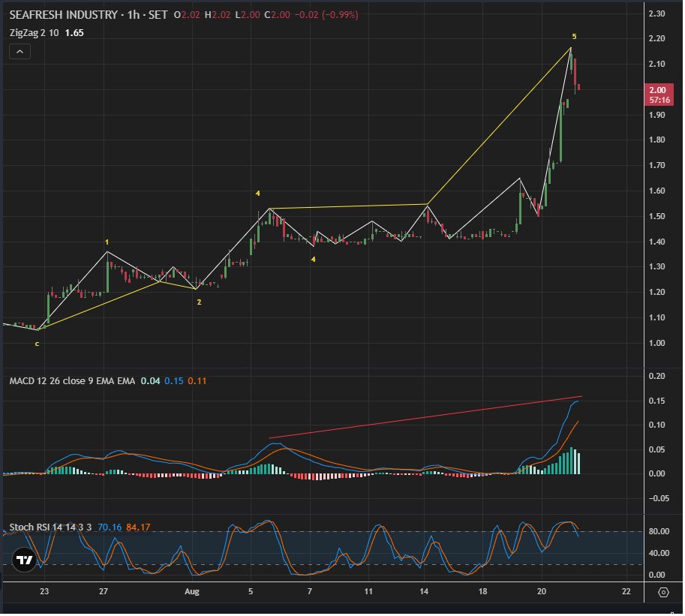The image size is (685, 616).
Task: Click the 40.00 level on Stoch RSI axis
Action: 660,554
